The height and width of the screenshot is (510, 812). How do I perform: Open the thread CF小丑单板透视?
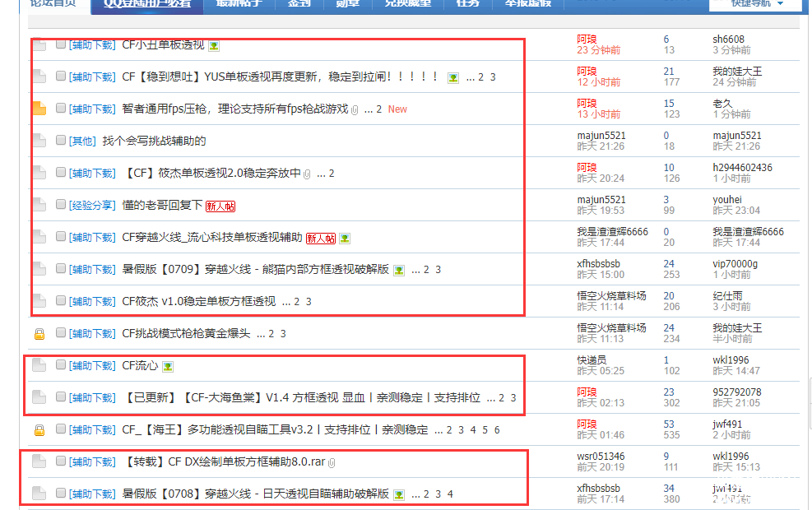tap(163, 45)
